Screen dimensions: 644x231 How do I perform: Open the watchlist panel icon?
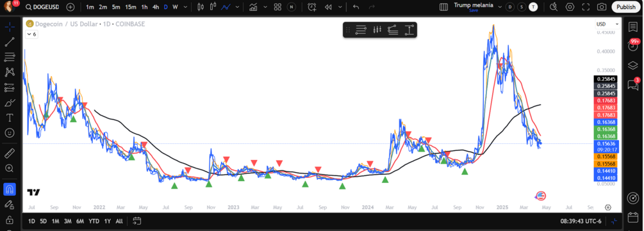pyautogui.click(x=632, y=26)
